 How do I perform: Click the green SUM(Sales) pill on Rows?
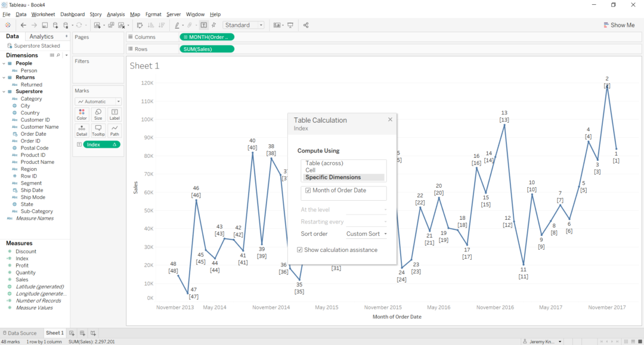pyautogui.click(x=207, y=49)
